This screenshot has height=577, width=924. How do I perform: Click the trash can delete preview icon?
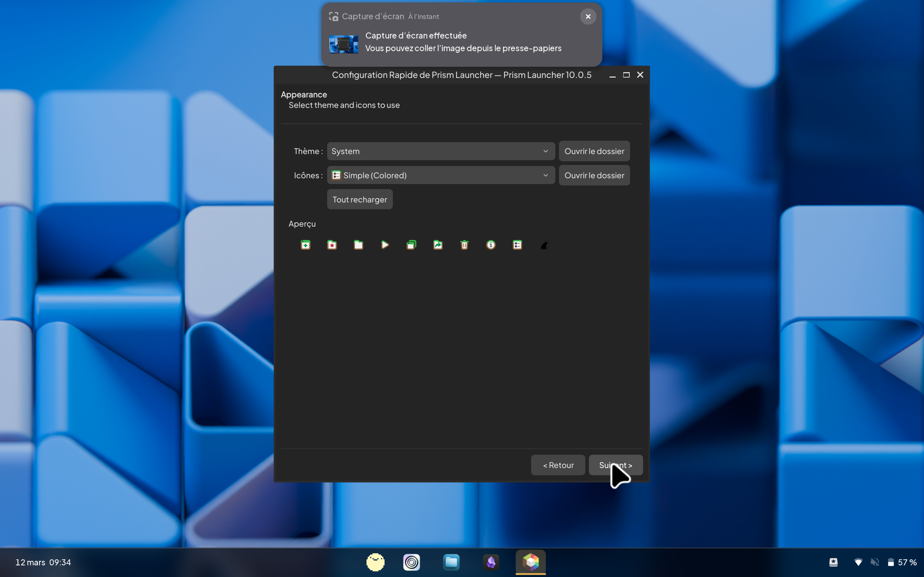click(x=464, y=245)
